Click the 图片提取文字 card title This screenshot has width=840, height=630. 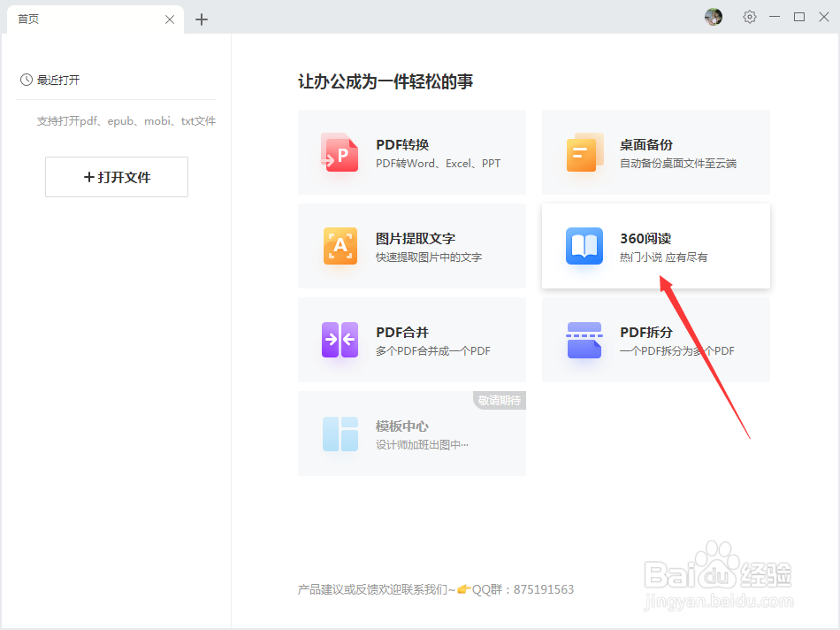coord(416,239)
